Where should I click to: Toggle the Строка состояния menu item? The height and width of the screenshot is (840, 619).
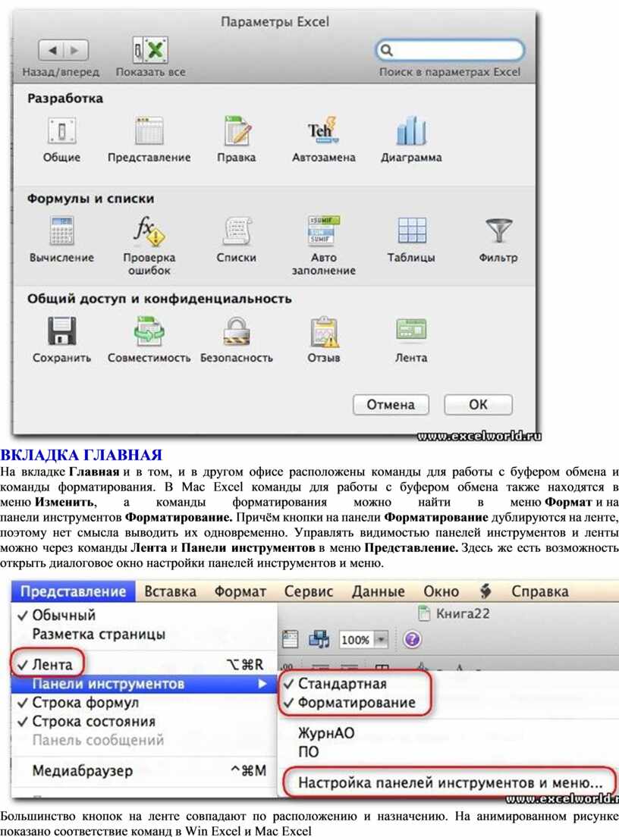point(143,722)
